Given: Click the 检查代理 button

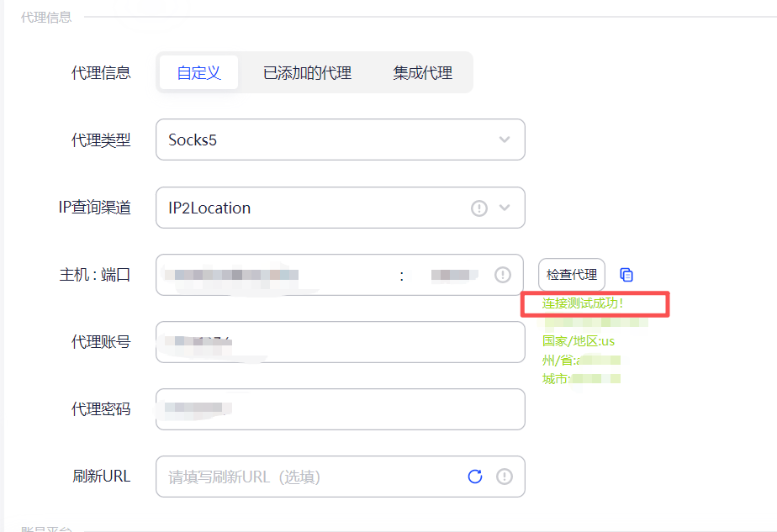Looking at the screenshot, I should (573, 274).
